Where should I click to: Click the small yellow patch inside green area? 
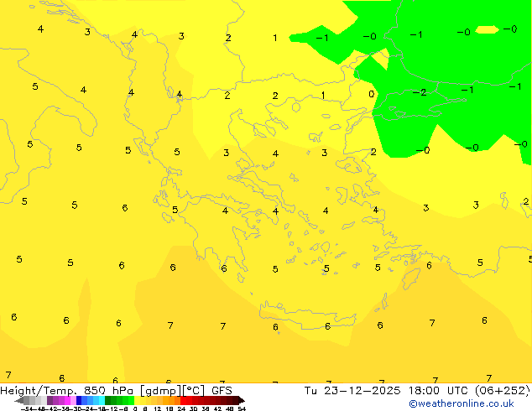coord(488,29)
